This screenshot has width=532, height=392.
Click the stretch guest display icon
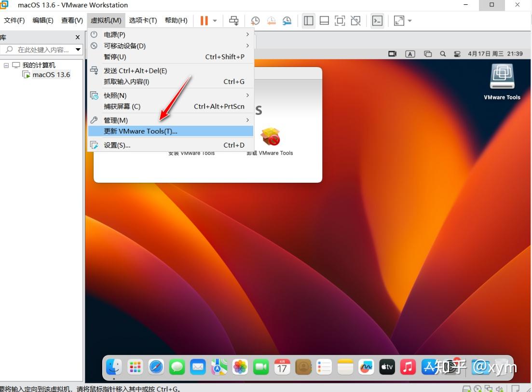tap(399, 21)
